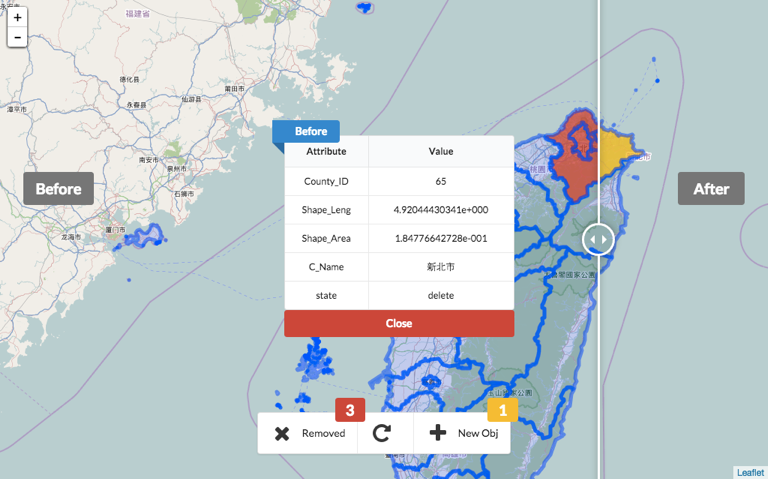Click the Kinmen blue island polygon
Image resolution: width=768 pixels, height=479 pixels.
tap(145, 236)
